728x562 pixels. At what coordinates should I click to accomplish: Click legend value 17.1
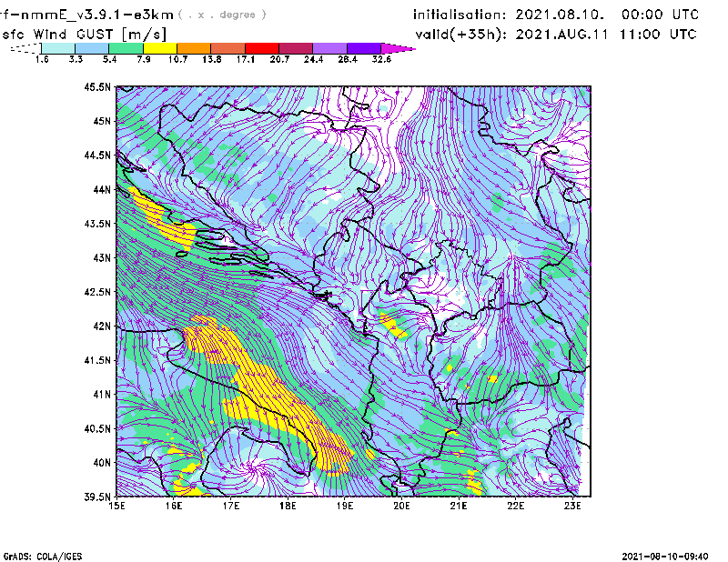[x=245, y=59]
